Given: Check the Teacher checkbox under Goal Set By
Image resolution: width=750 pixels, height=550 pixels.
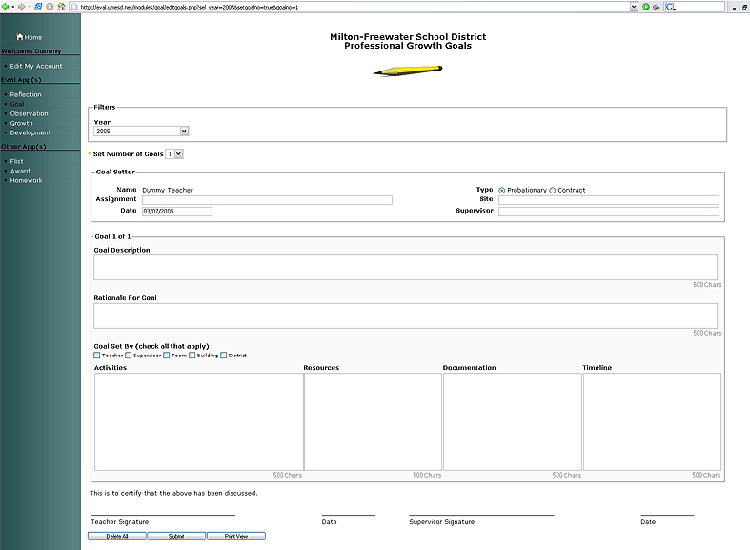Looking at the screenshot, I should (x=97, y=355).
